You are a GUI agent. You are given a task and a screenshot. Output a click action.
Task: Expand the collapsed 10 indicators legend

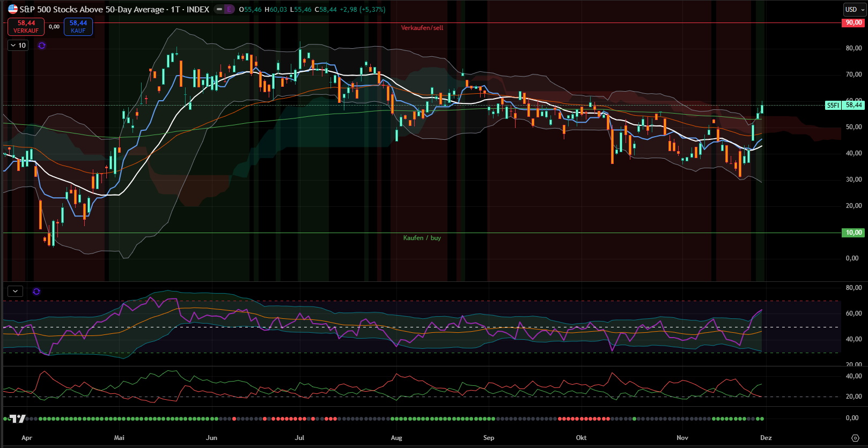click(18, 46)
